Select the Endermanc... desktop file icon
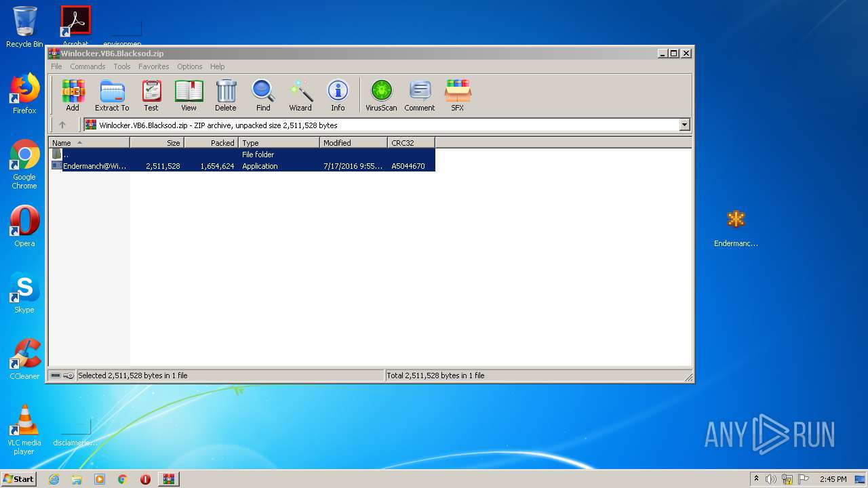The height and width of the screenshot is (488, 868). 736,228
